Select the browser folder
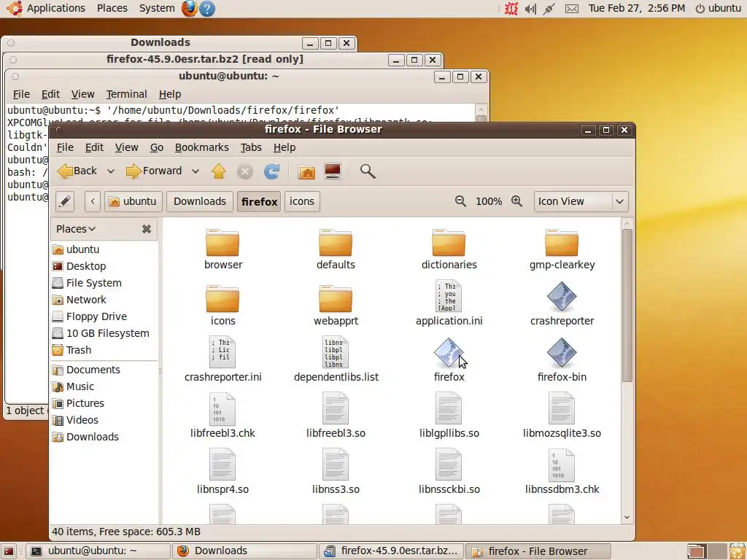 click(223, 249)
